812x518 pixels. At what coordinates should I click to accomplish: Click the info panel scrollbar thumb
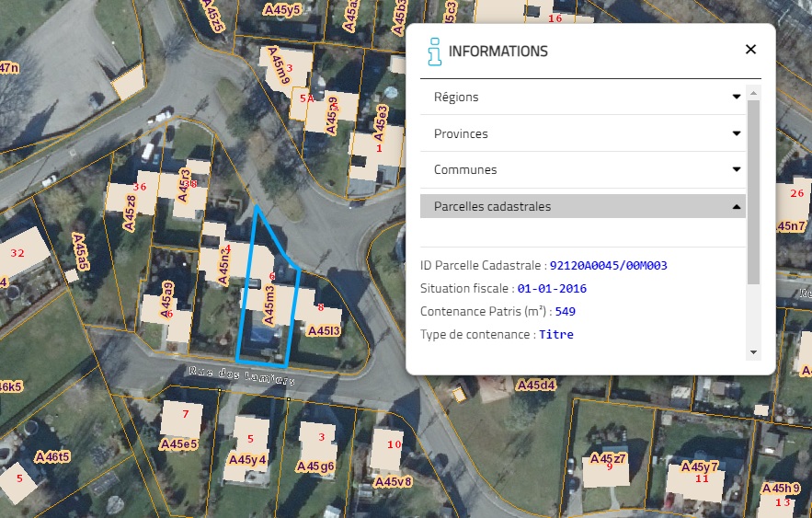(754, 184)
